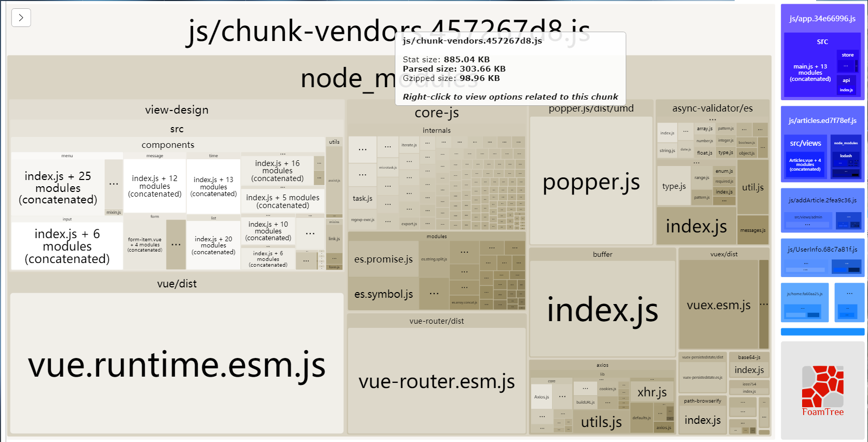Select the unlabeled thin blue chunk bar
This screenshot has width=868, height=442.
pyautogui.click(x=822, y=332)
